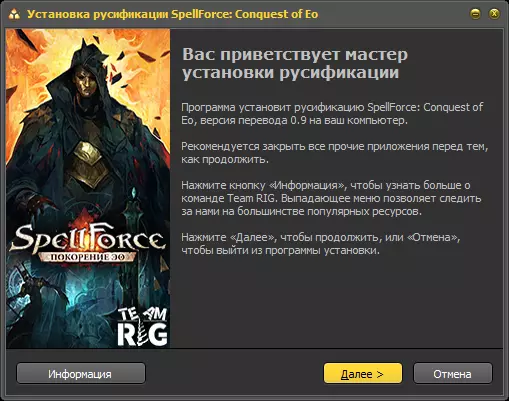509x401 pixels.
Task: Click the instruction text mentioning «Далее» and «Отмена»
Action: [321, 244]
